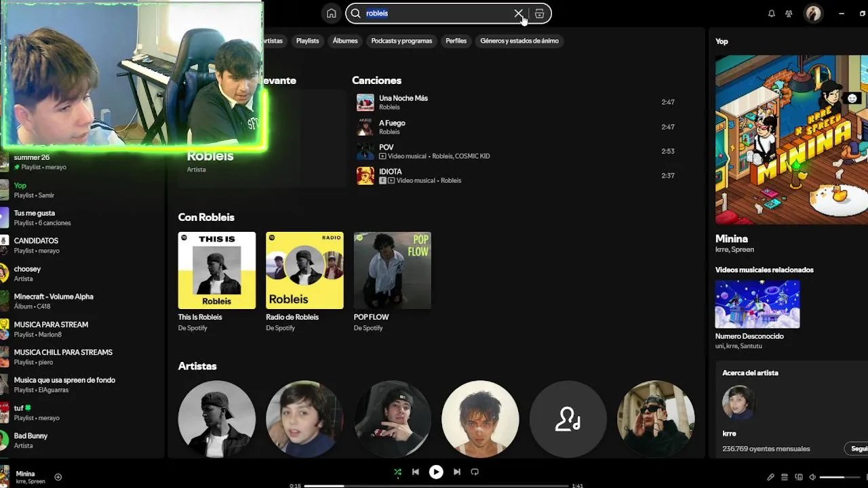Skip to next track

tap(456, 472)
